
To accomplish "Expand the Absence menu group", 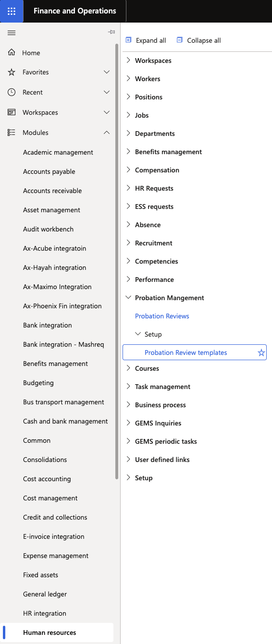I will click(128, 225).
